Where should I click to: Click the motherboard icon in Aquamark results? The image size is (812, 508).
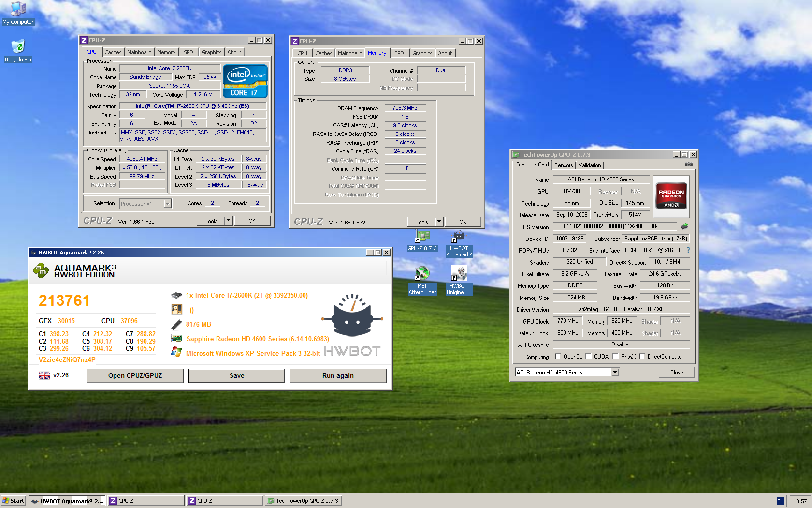click(x=176, y=309)
